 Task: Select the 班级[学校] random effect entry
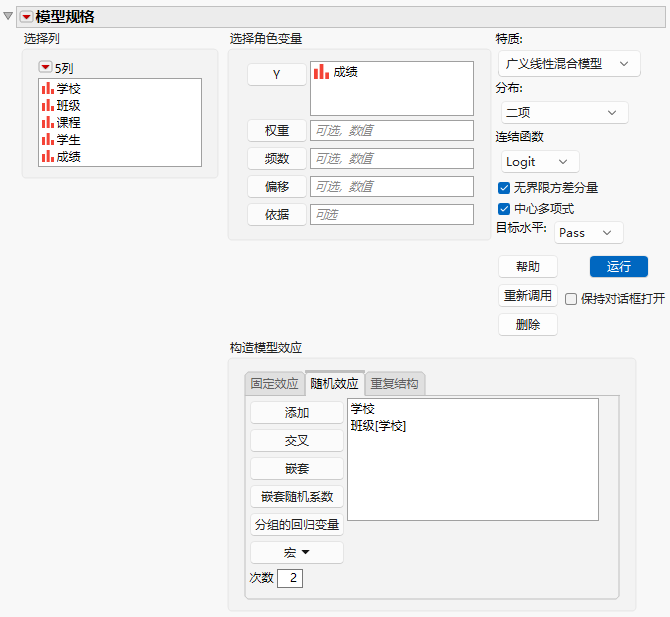(378, 426)
